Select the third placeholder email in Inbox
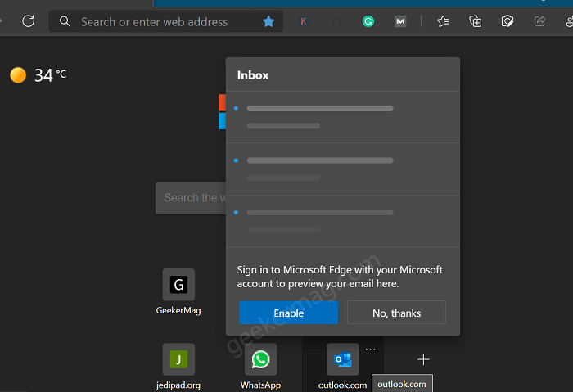Screen dimensions: 573x392 click(x=343, y=221)
